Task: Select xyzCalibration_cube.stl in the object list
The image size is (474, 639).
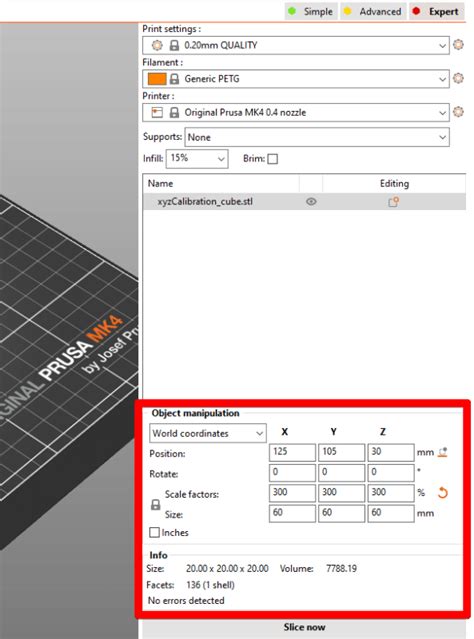Action: click(205, 201)
